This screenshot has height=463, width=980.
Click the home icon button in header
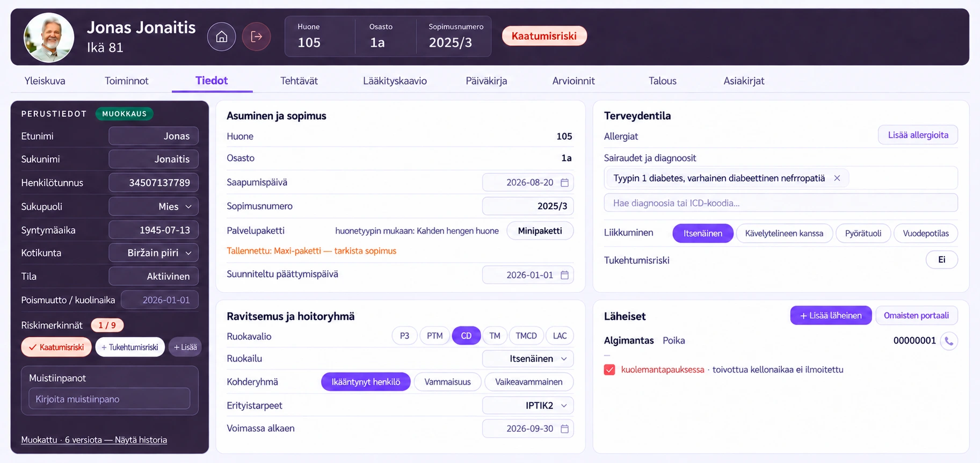[x=221, y=37]
